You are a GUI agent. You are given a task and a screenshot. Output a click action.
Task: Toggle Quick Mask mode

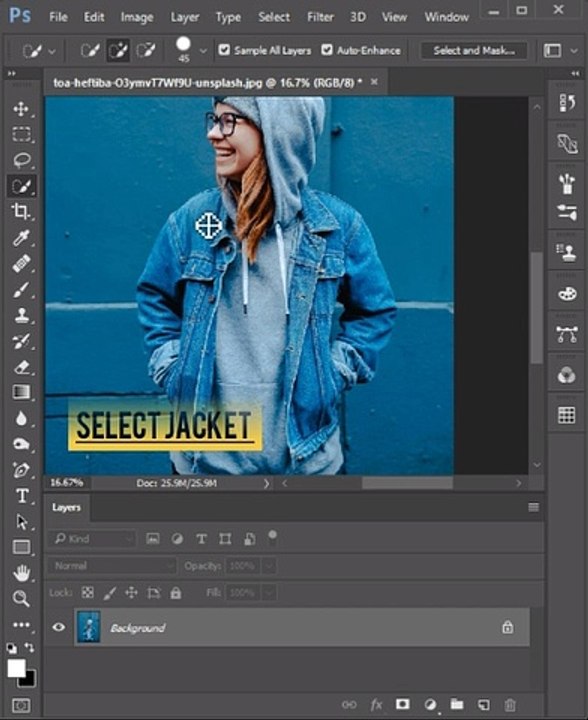[x=21, y=705]
